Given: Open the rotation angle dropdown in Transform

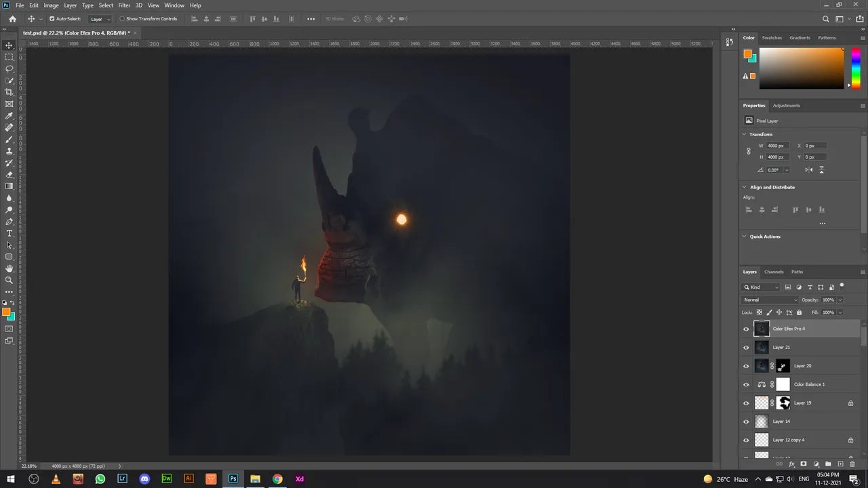Looking at the screenshot, I should point(787,170).
